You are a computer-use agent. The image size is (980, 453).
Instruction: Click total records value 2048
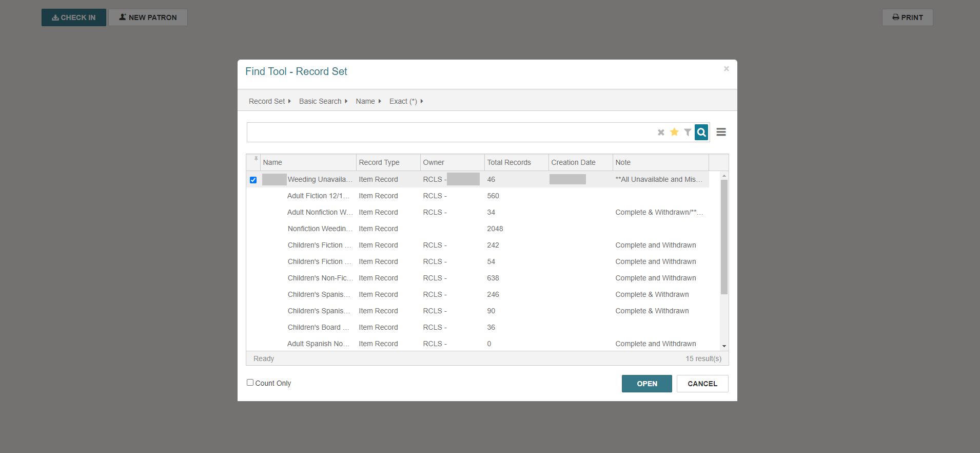coord(495,229)
